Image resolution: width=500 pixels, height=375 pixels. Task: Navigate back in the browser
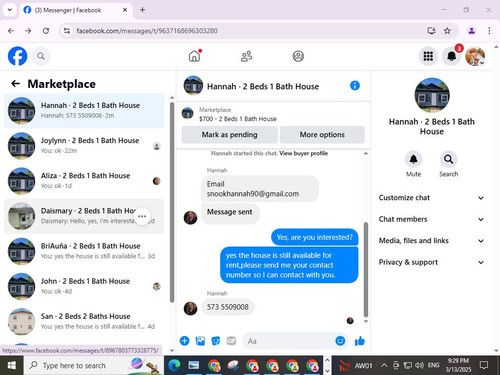11,31
